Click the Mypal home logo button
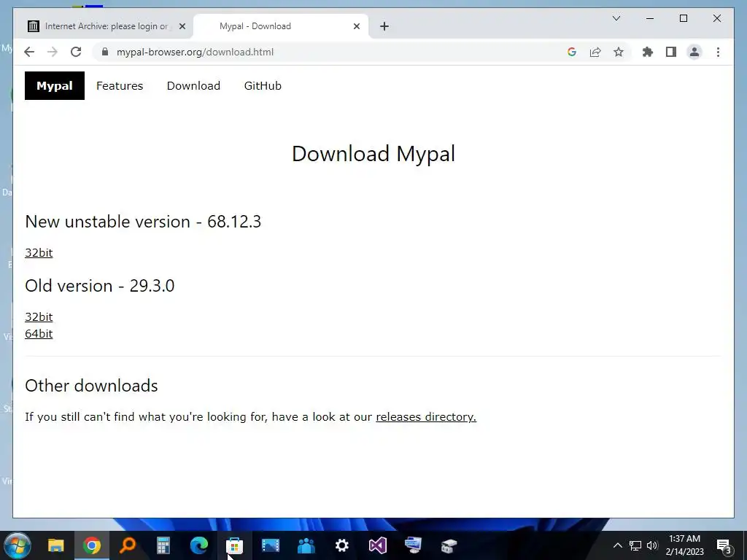This screenshot has height=560, width=747. pos(55,86)
